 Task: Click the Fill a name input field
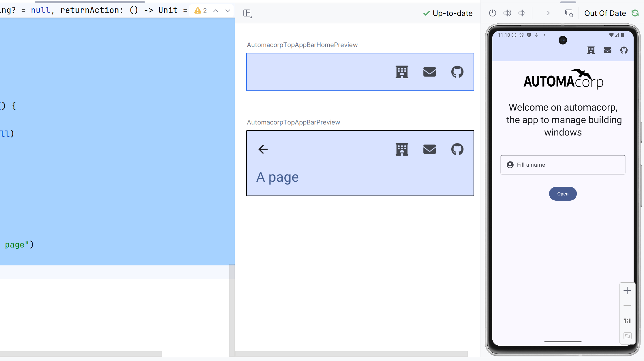tap(563, 164)
